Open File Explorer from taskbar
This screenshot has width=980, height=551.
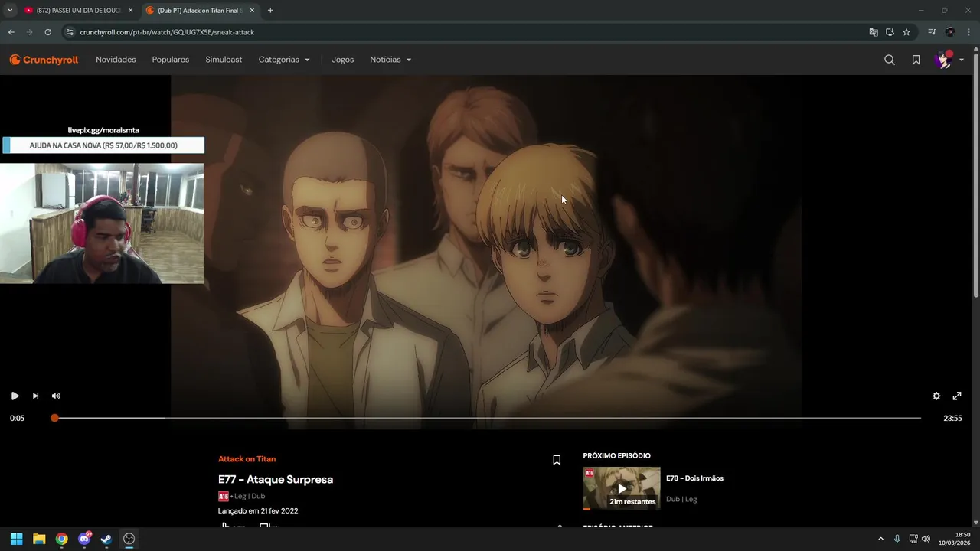click(39, 539)
